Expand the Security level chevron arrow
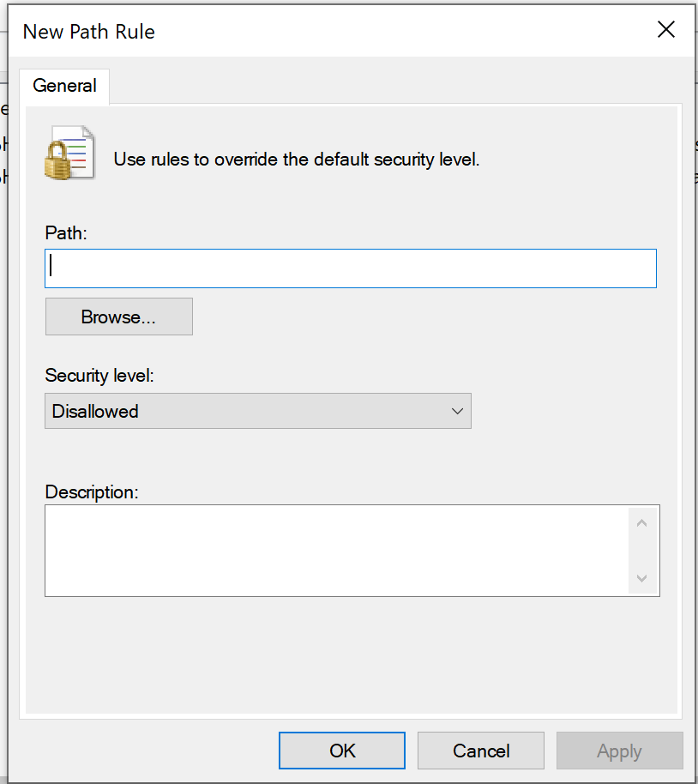Screen dimensions: 698x784 click(457, 412)
